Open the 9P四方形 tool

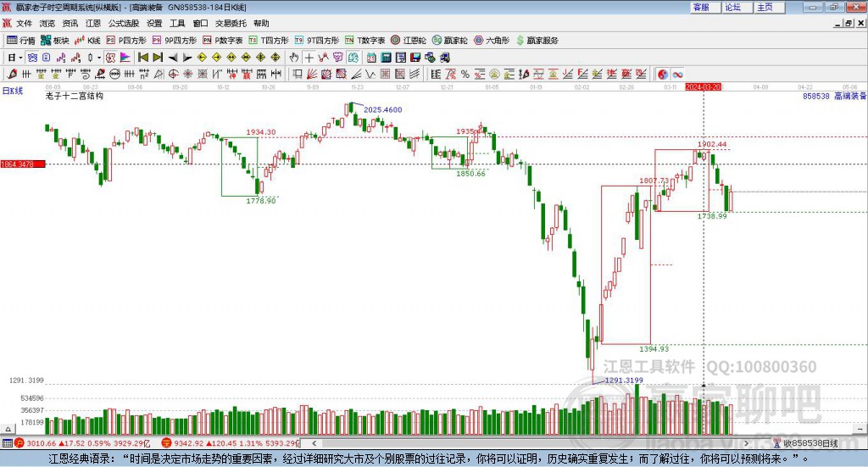pyautogui.click(x=175, y=41)
